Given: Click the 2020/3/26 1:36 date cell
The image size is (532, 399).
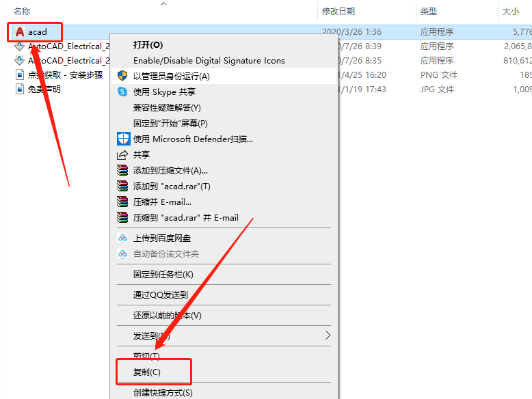Looking at the screenshot, I should click(352, 32).
